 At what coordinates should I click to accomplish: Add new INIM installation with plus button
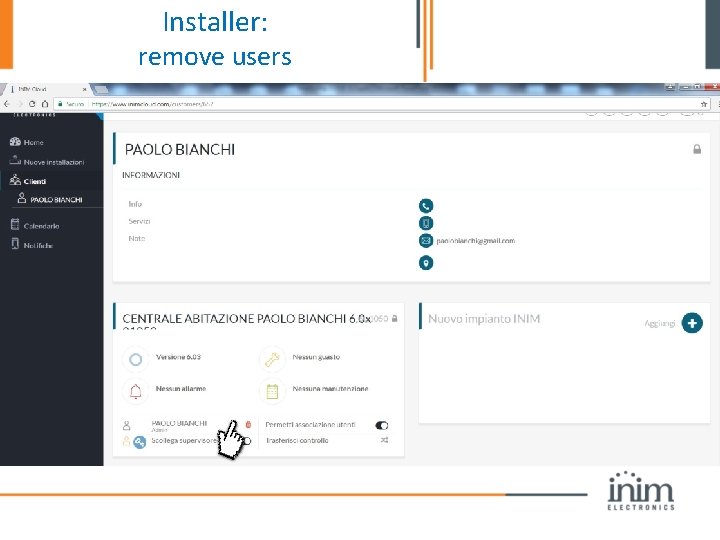coord(692,323)
